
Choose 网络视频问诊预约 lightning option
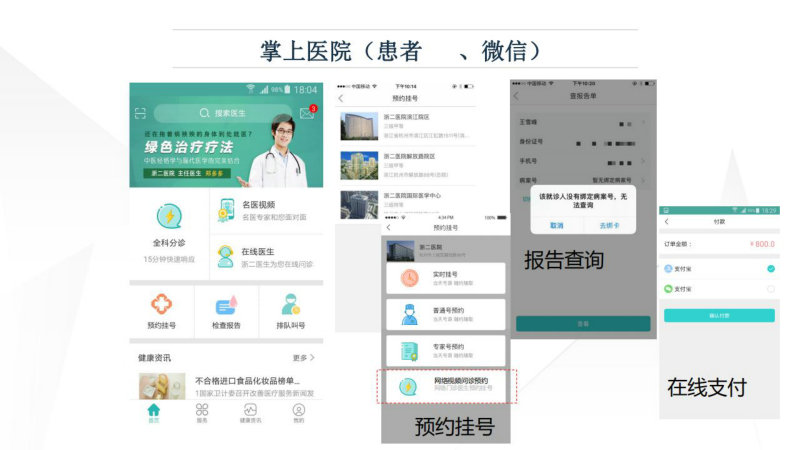coord(445,386)
